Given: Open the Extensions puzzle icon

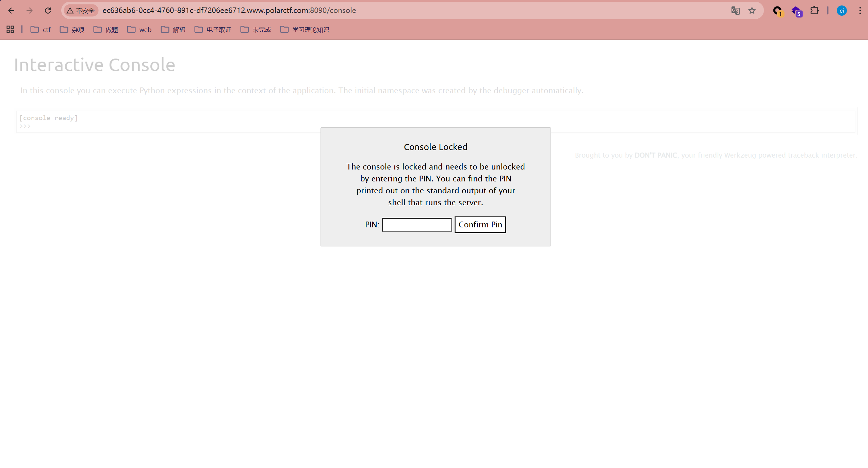Looking at the screenshot, I should [x=814, y=11].
